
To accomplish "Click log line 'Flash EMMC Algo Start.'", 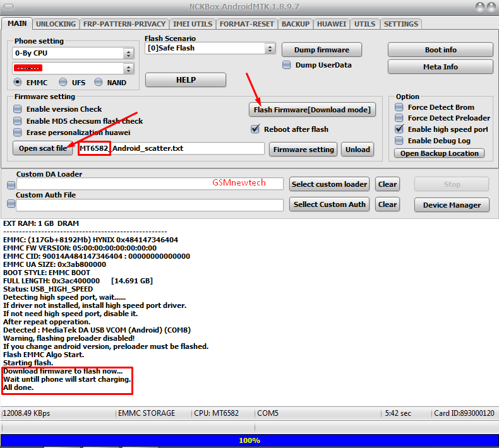I will (44, 355).
